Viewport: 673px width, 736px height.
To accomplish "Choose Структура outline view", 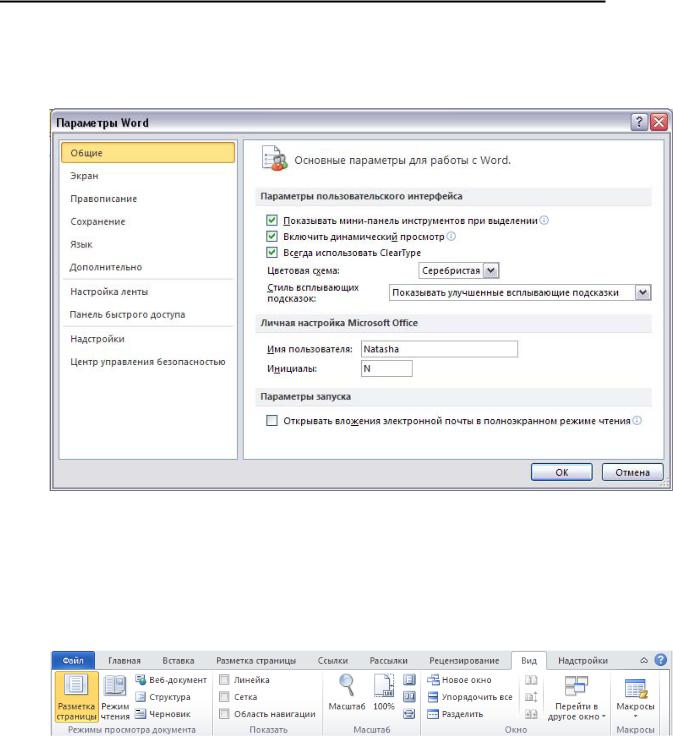I will tap(163, 697).
